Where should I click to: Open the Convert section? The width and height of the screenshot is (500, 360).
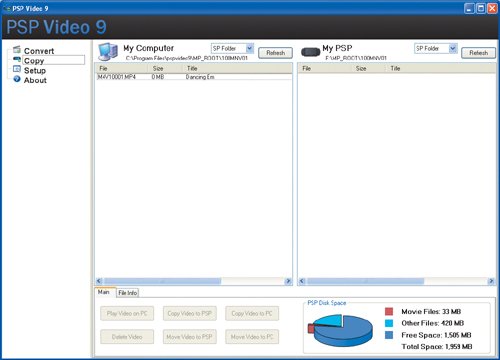click(39, 51)
